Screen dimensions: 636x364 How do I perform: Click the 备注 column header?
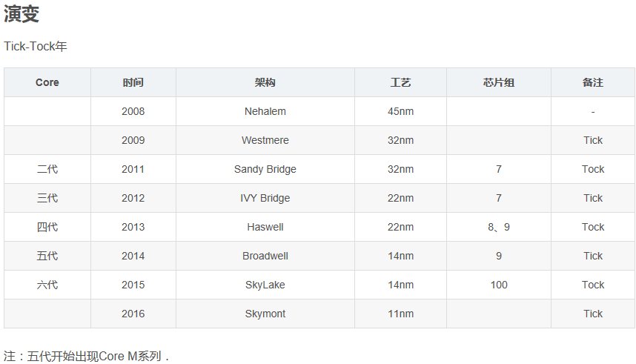tap(592, 82)
